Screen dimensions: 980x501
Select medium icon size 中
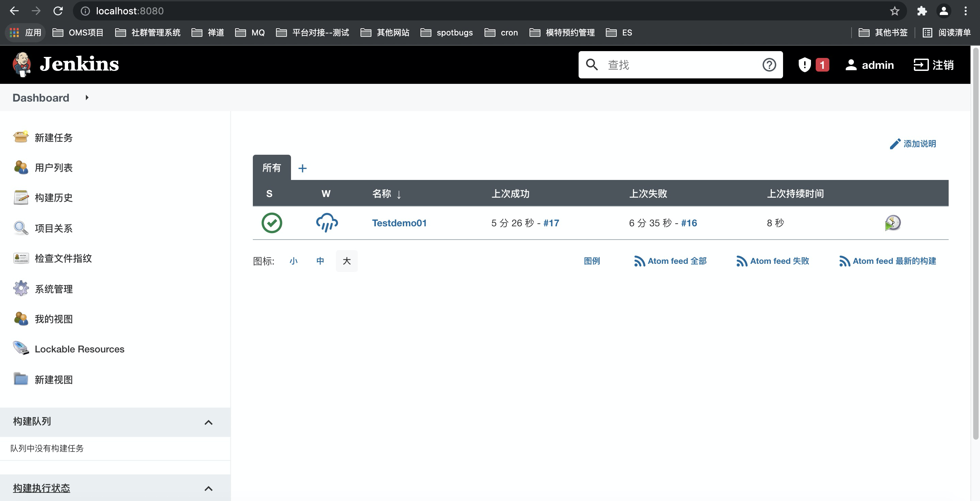pos(320,261)
